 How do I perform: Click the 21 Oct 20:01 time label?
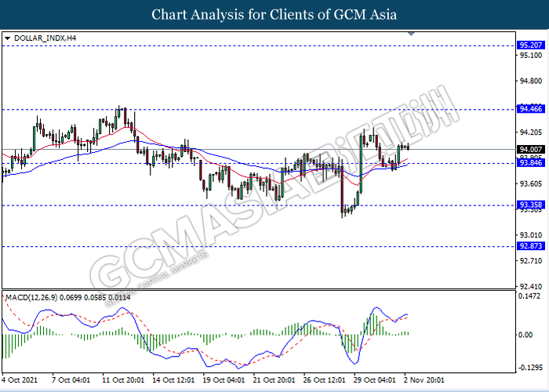tap(274, 380)
